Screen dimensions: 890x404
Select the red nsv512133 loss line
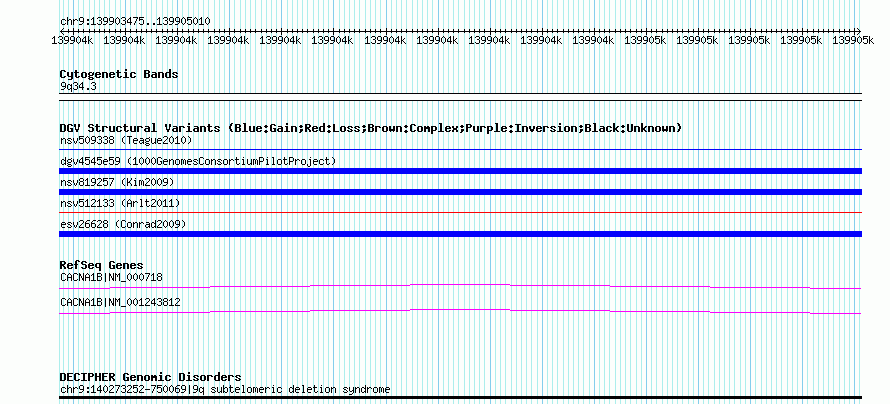click(x=460, y=213)
